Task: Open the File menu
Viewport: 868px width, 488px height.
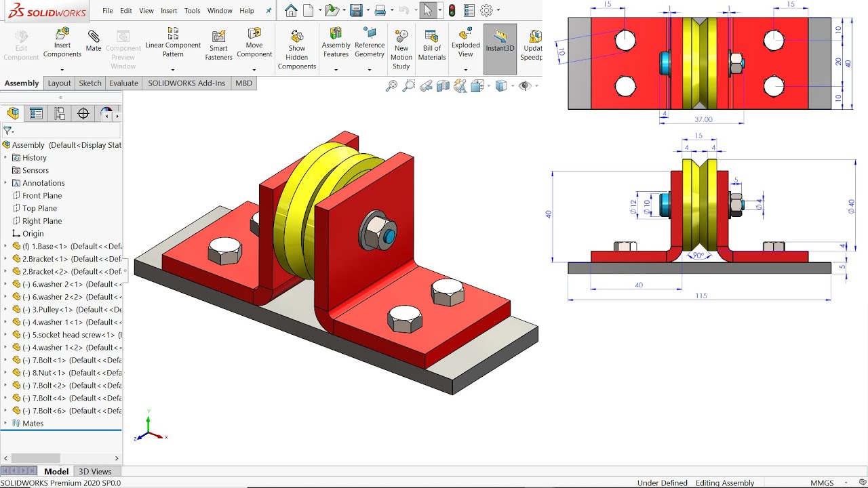Action: (x=108, y=11)
